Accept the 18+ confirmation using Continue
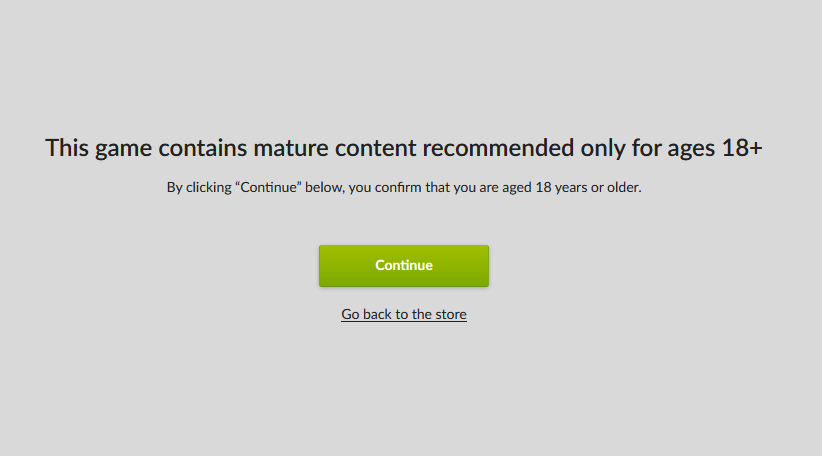822x456 pixels. click(x=404, y=266)
